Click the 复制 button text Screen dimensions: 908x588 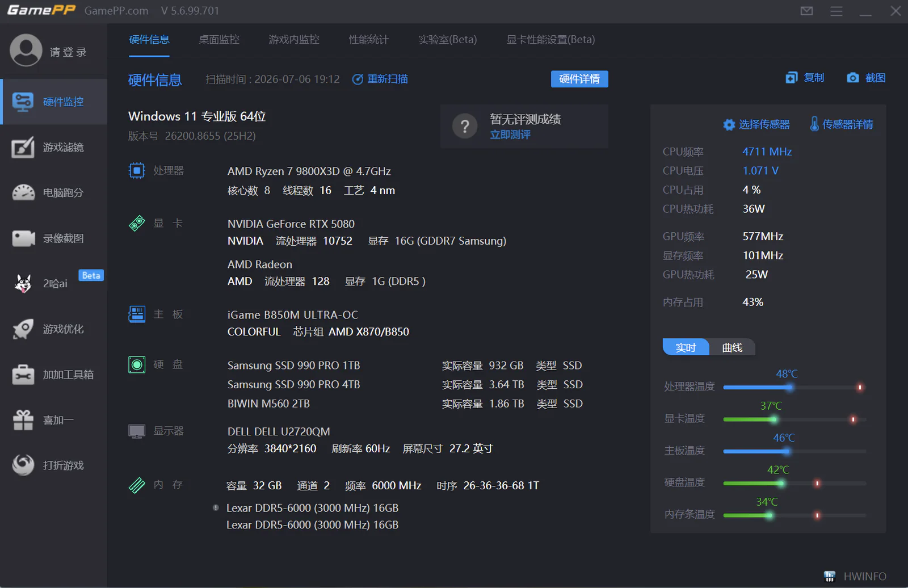814,78
